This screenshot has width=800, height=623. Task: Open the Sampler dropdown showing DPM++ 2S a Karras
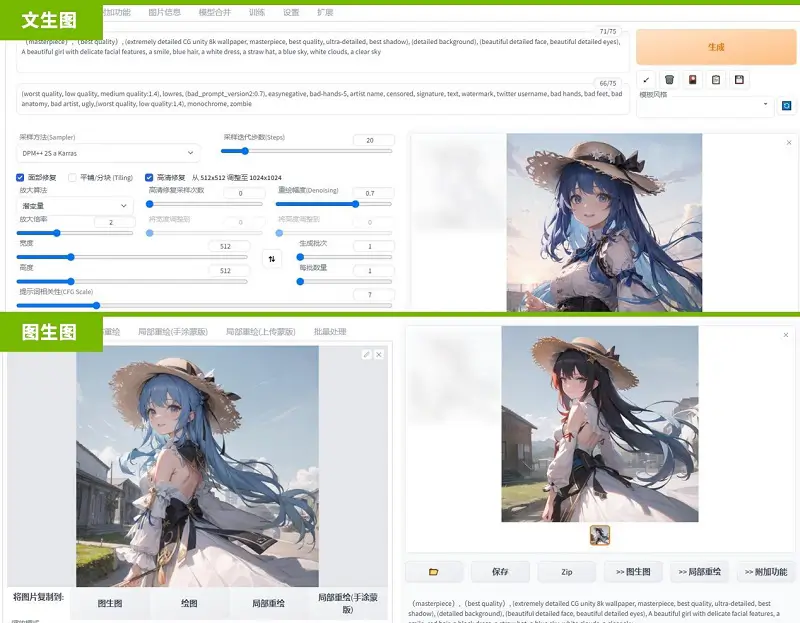coord(108,153)
